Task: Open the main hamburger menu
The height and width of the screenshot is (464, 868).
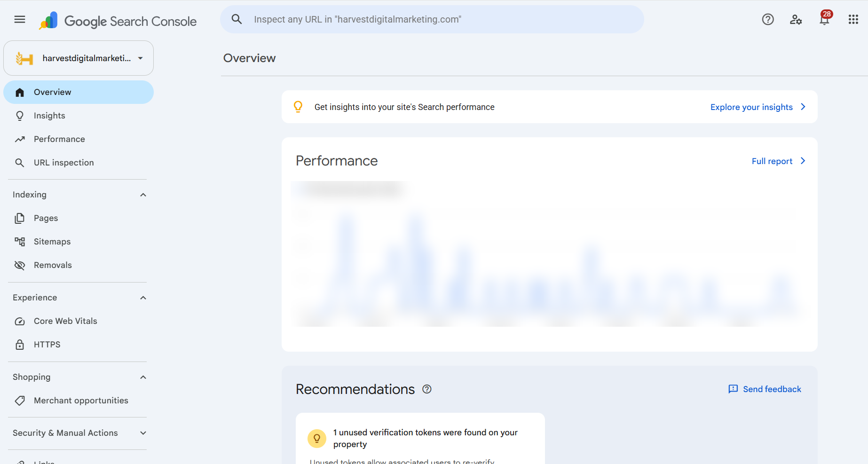Action: 20,19
